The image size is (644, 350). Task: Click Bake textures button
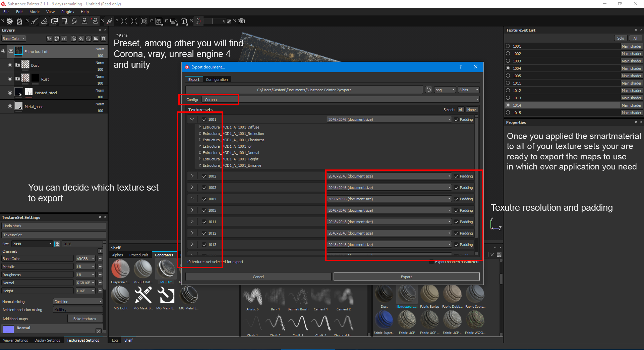click(85, 319)
